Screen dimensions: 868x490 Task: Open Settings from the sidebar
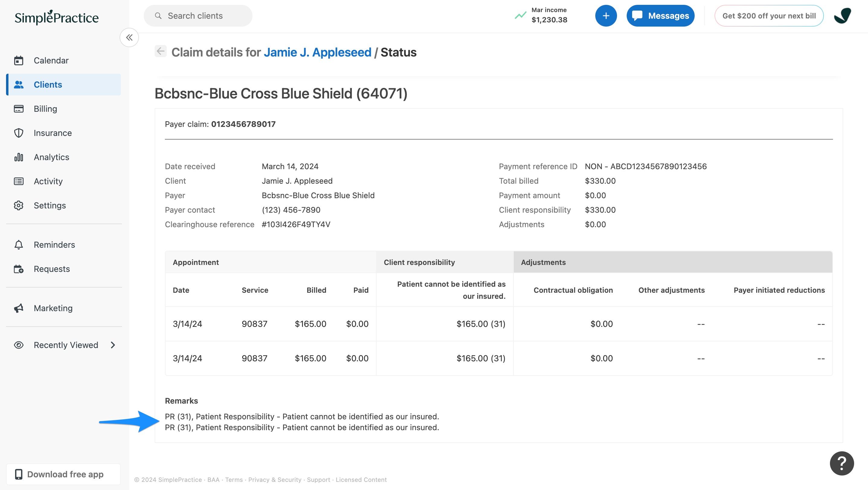pyautogui.click(x=63, y=205)
